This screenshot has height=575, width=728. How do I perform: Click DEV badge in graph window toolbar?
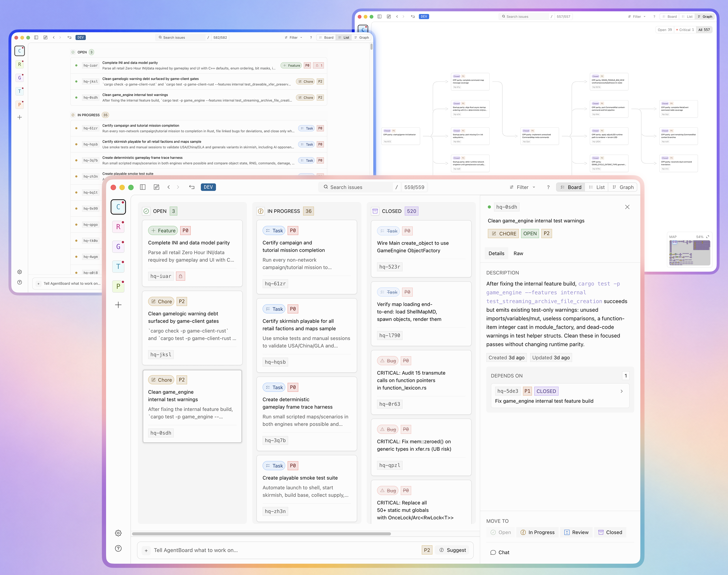pyautogui.click(x=424, y=16)
